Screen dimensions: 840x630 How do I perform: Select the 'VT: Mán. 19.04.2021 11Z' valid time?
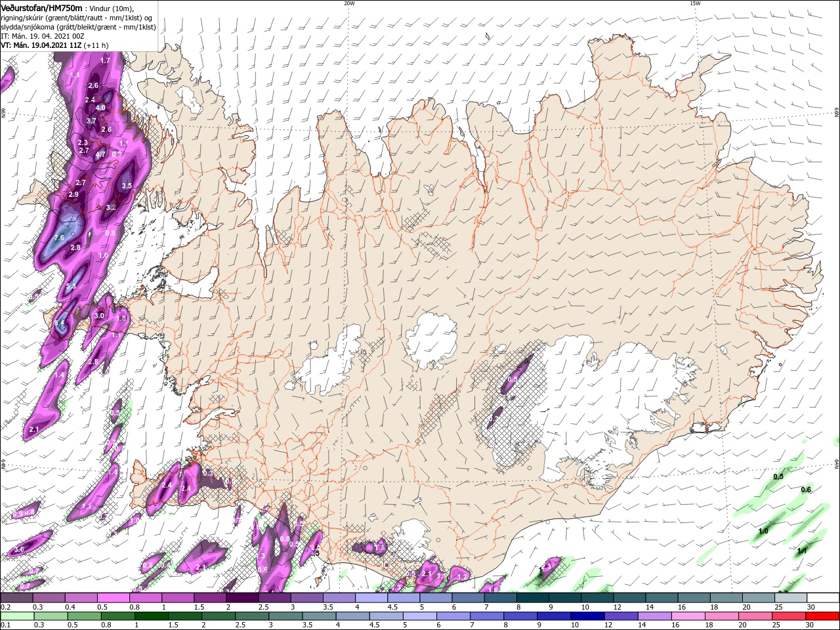tap(40, 45)
